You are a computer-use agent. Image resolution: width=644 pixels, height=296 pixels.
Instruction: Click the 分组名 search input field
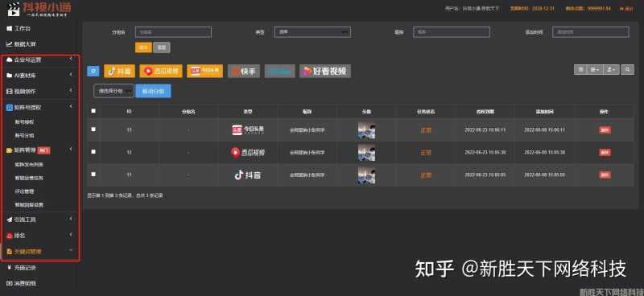173,32
